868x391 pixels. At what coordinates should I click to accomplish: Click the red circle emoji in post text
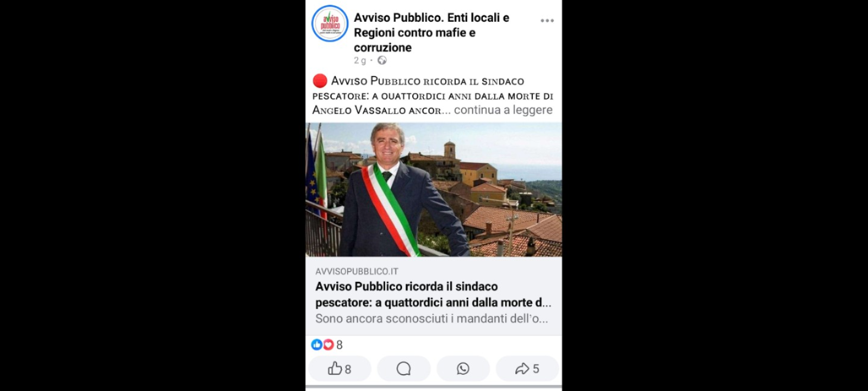320,81
